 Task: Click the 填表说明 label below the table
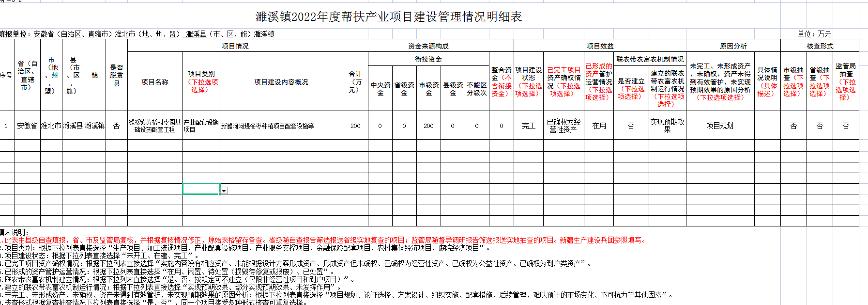point(14,232)
